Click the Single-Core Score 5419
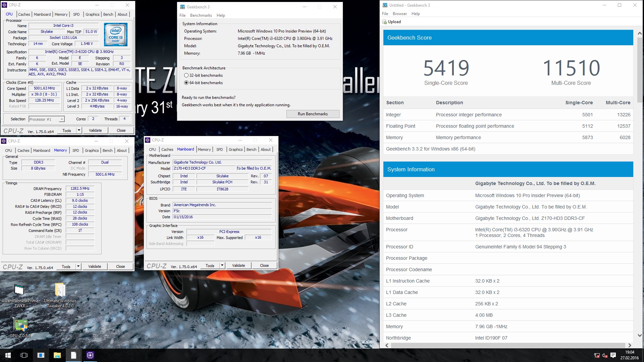Screen dimensions: 644x362 pyautogui.click(x=446, y=68)
